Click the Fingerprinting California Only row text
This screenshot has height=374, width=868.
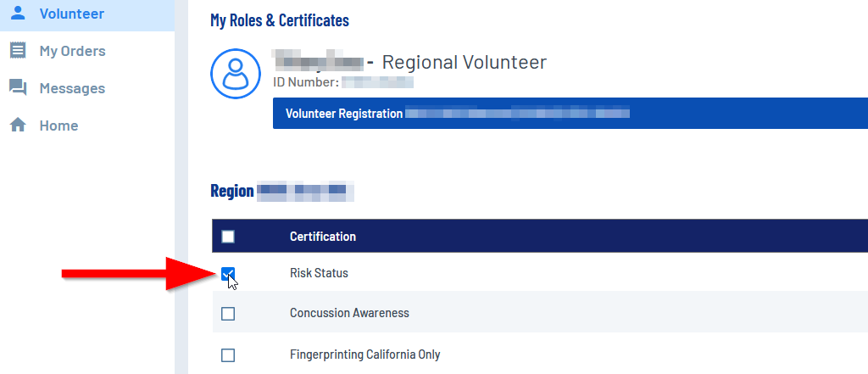pos(364,354)
